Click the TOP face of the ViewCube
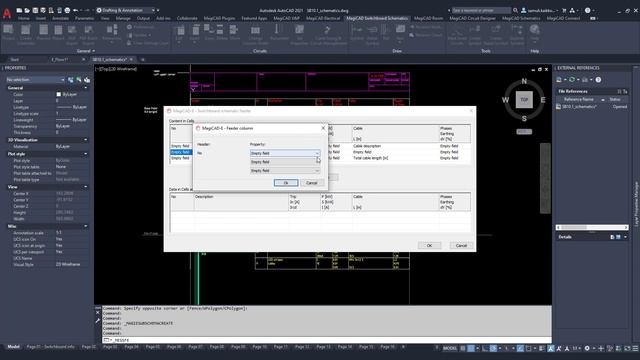Screen dimensions: 640x360 click(524, 100)
